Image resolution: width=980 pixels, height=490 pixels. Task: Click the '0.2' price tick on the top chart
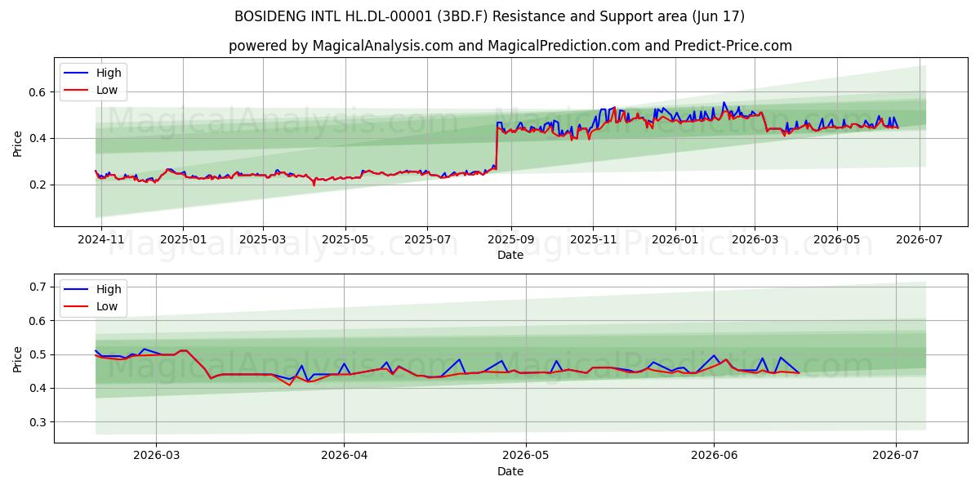pyautogui.click(x=39, y=185)
